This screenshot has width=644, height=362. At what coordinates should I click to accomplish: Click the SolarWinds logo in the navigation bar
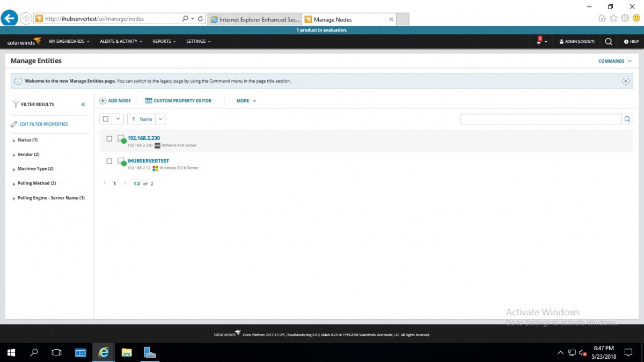point(23,41)
